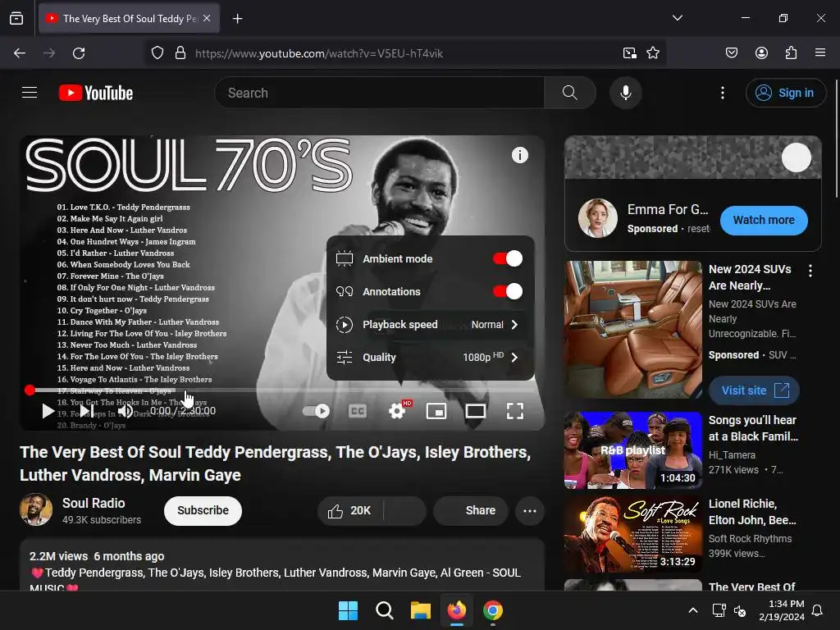The height and width of the screenshot is (630, 840).
Task: Show hidden system tray icons
Action: point(692,610)
